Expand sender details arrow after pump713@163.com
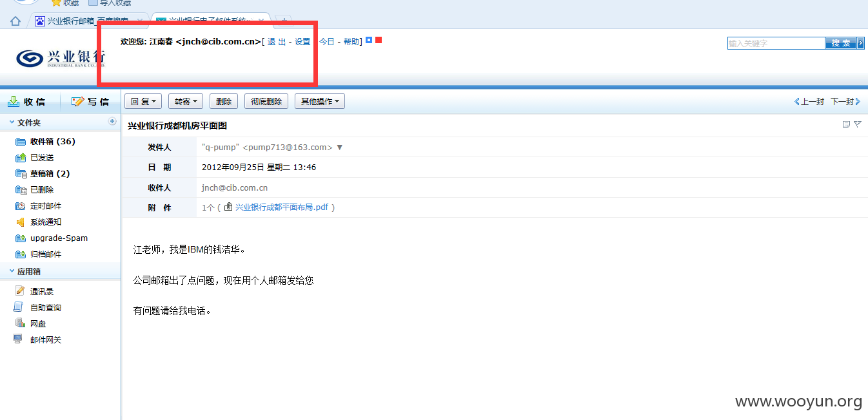The height and width of the screenshot is (420, 868). [340, 148]
